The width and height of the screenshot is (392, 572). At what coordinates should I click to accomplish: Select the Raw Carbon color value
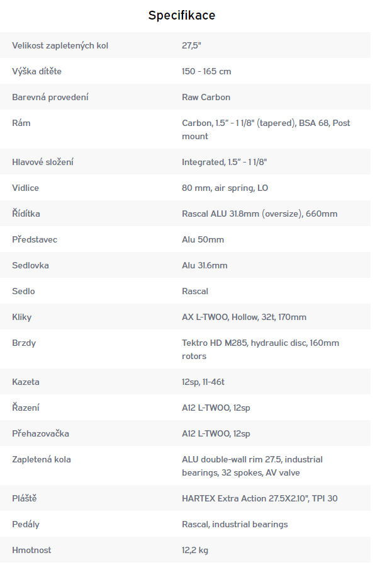206,97
